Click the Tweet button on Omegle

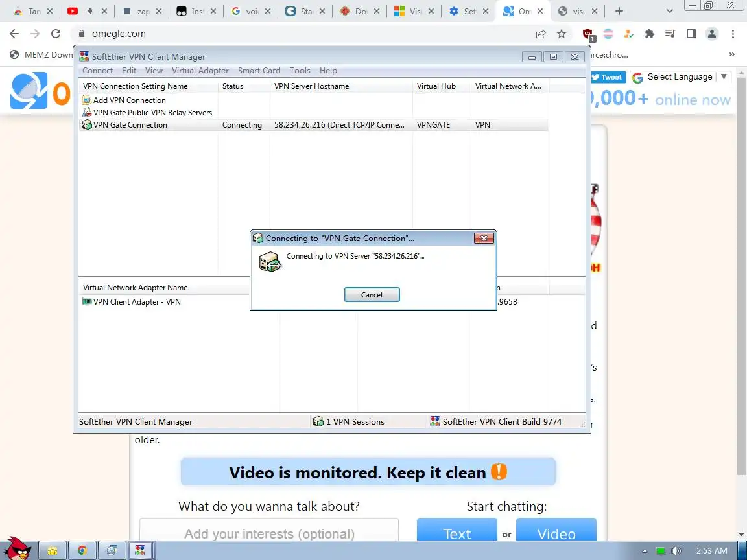(606, 77)
